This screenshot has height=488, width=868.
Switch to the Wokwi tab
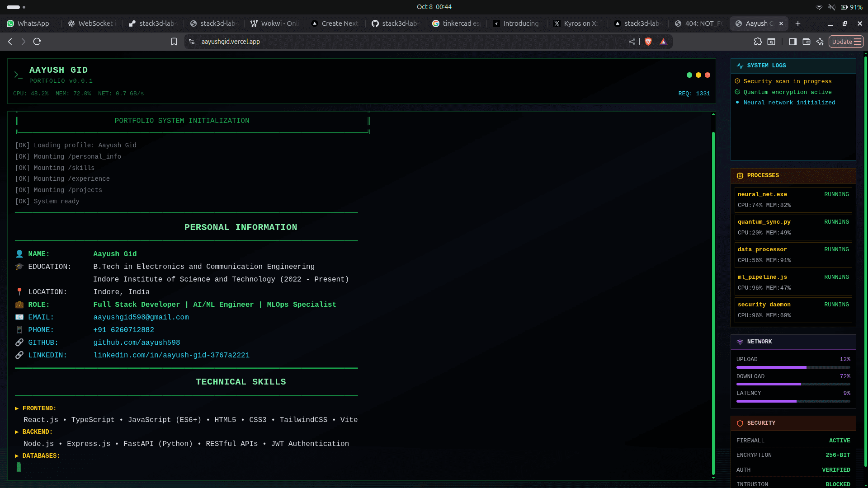click(274, 23)
